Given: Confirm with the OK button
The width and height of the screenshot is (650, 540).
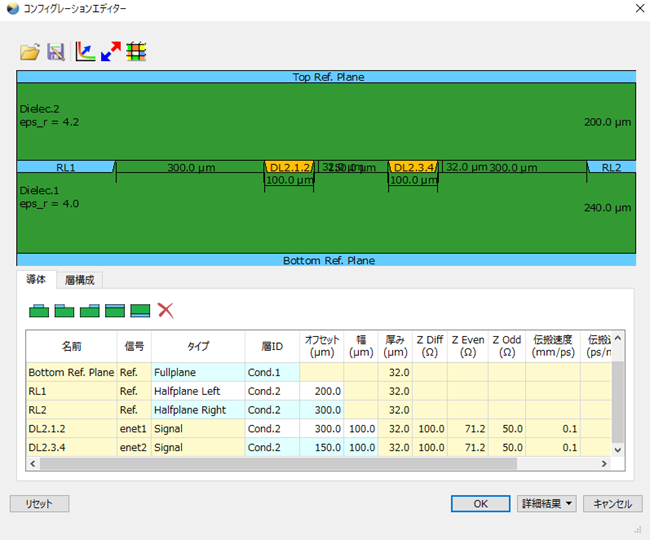Looking at the screenshot, I should (480, 504).
